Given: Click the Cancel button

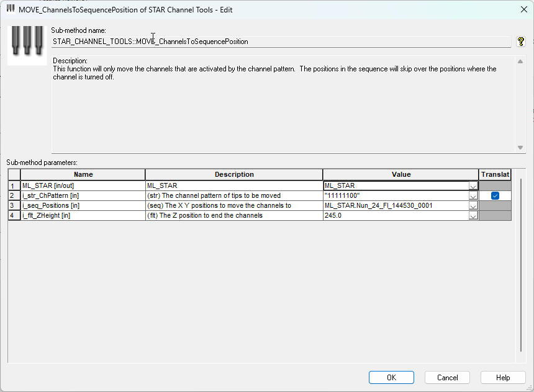Looking at the screenshot, I should tap(447, 377).
